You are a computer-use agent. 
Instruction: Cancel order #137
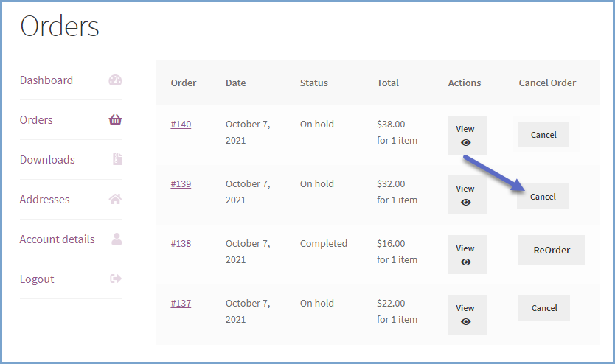544,308
